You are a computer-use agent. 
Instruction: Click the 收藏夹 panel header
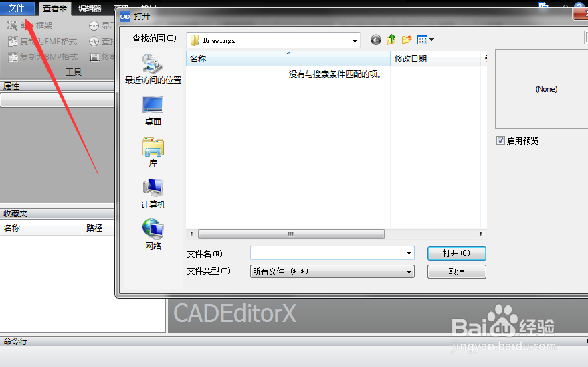57,214
